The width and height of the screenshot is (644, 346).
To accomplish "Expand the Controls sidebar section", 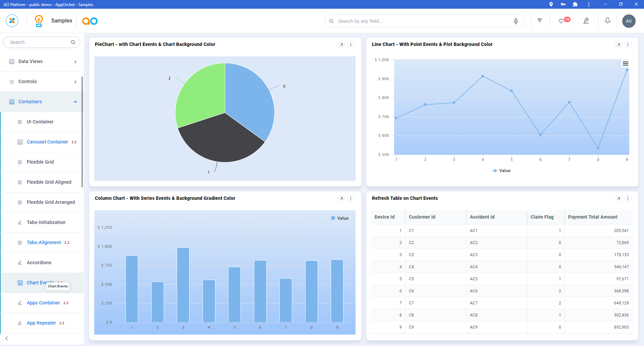I will [42, 82].
